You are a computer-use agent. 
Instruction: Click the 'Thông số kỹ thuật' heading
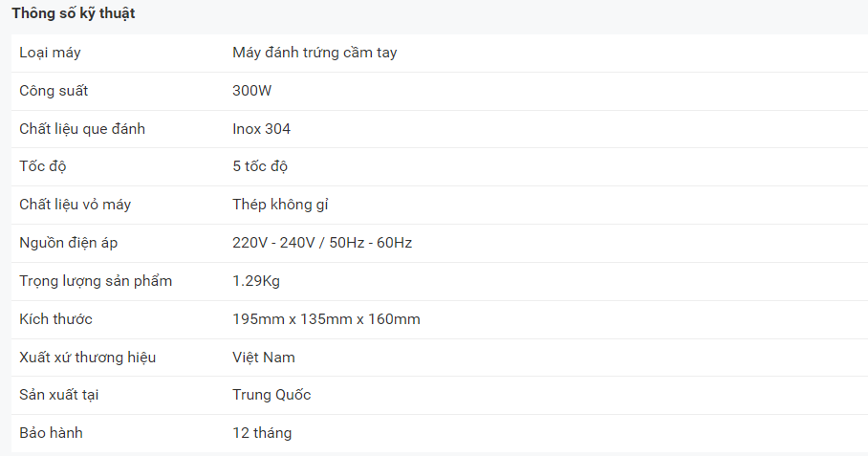click(x=74, y=13)
